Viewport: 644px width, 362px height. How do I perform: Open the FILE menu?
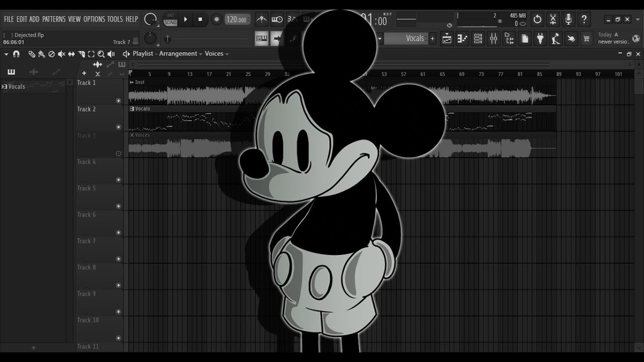tap(9, 19)
